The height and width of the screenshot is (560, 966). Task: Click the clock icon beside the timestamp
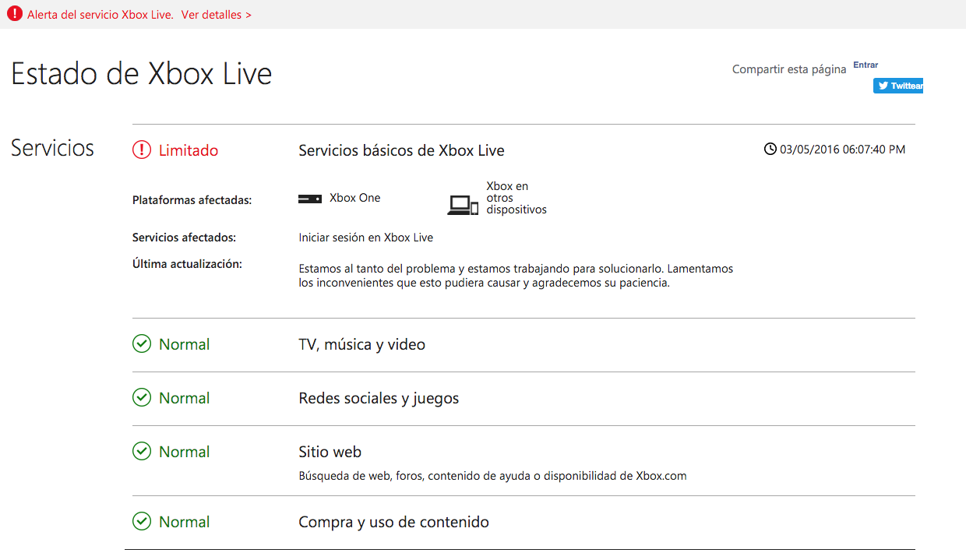click(770, 150)
